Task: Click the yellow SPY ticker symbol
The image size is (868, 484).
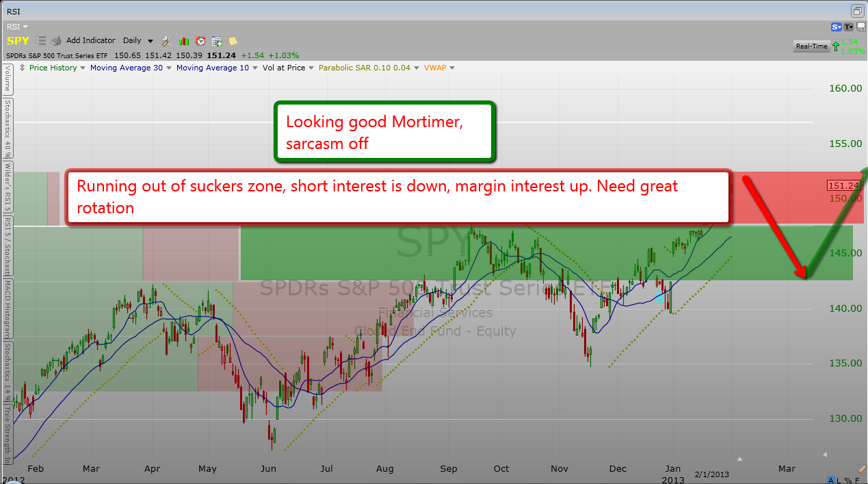Action: [x=18, y=41]
